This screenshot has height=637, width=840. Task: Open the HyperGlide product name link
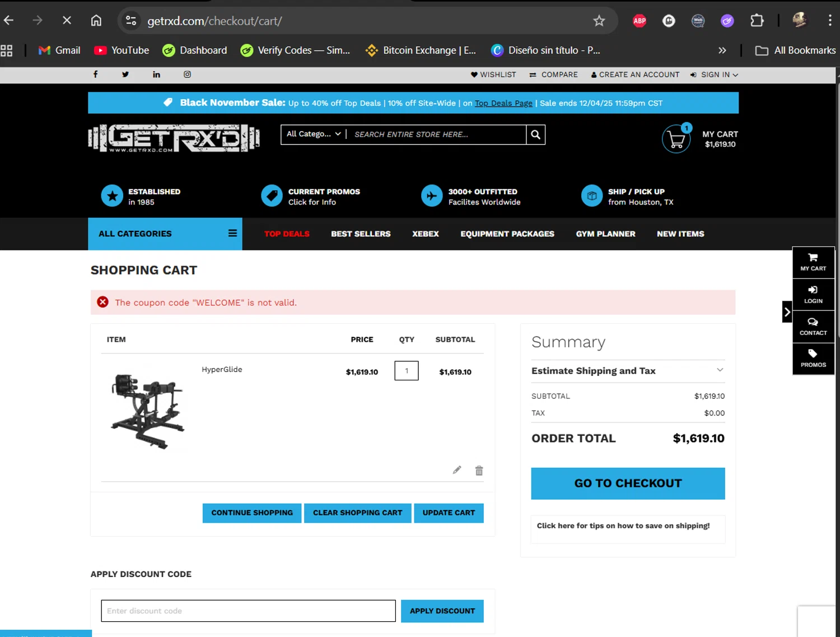[222, 370]
